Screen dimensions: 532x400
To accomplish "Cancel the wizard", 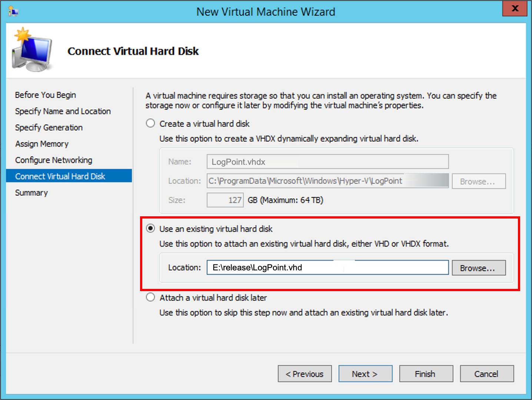I will 486,374.
